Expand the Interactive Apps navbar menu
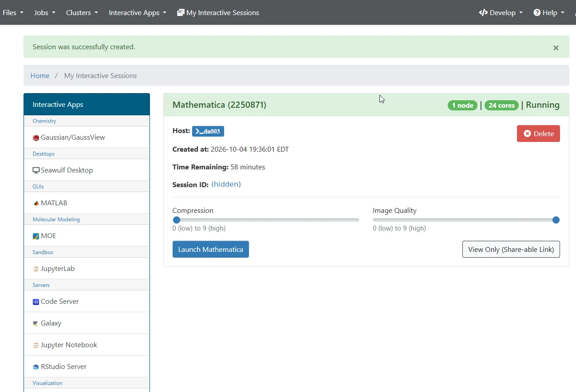Image resolution: width=576 pixels, height=392 pixels. (138, 12)
